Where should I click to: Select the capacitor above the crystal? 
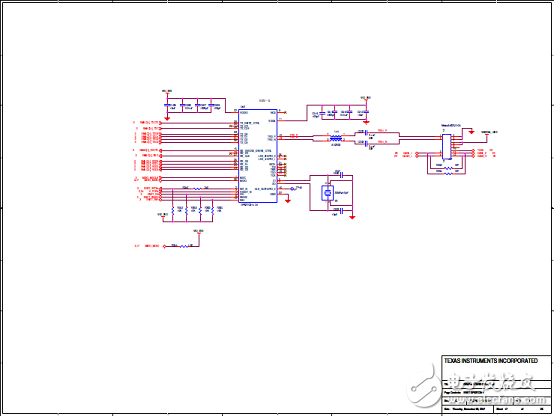click(341, 175)
